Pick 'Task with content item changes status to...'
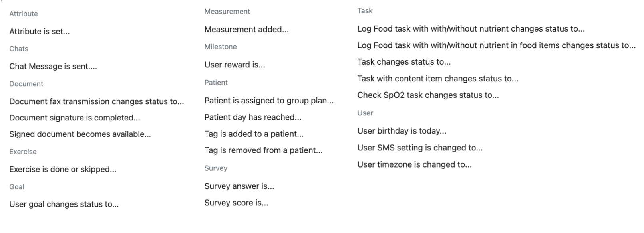The width and height of the screenshot is (644, 233). tap(438, 79)
